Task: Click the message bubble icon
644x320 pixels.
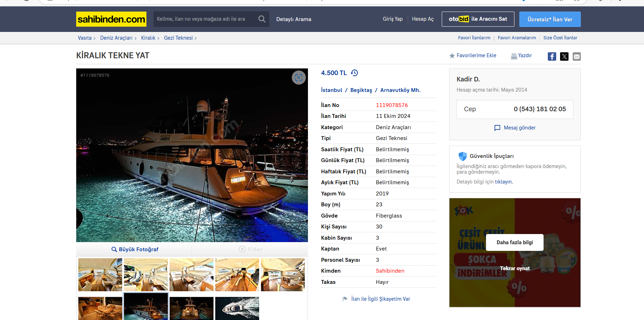Action: (497, 128)
